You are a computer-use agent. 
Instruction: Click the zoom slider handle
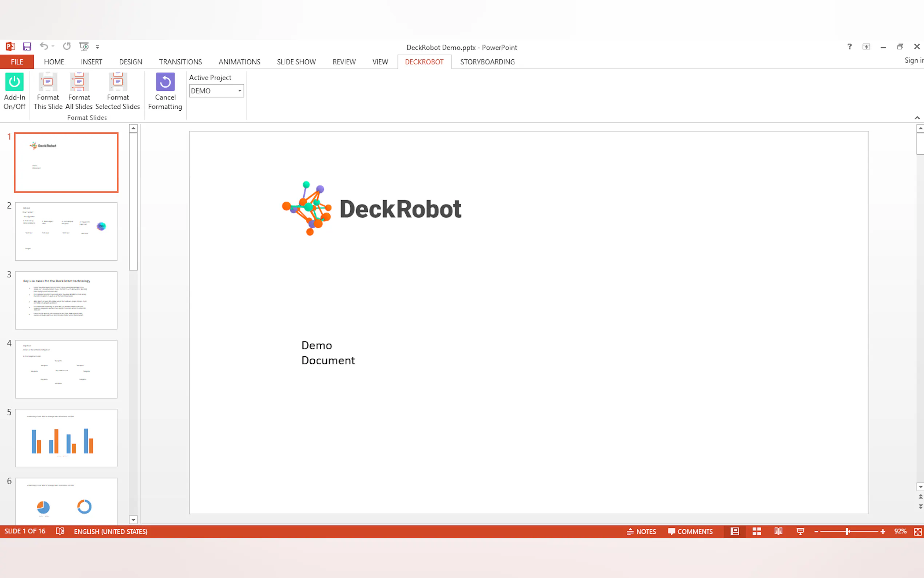coord(847,531)
